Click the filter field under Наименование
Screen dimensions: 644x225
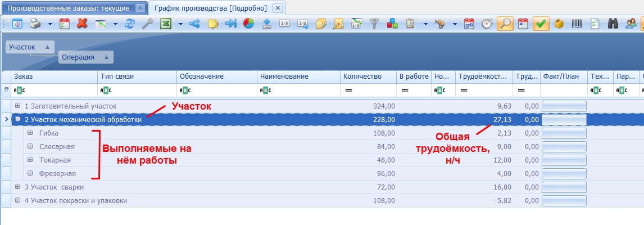click(x=298, y=90)
